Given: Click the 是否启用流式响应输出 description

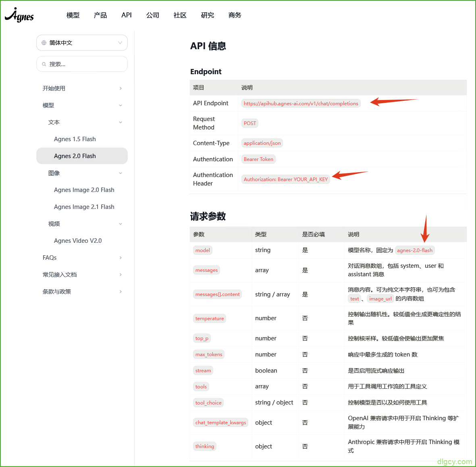Looking at the screenshot, I should (x=376, y=371).
